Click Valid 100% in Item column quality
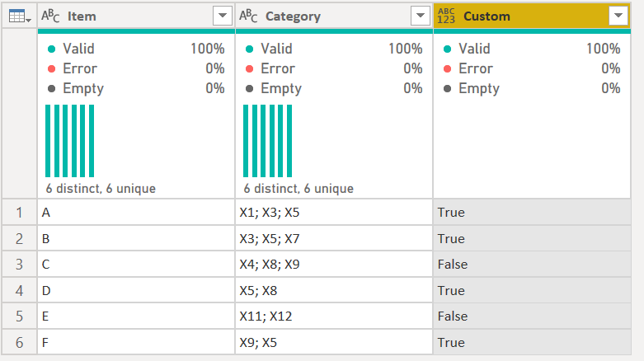Image resolution: width=644 pixels, height=361 pixels. tap(136, 49)
